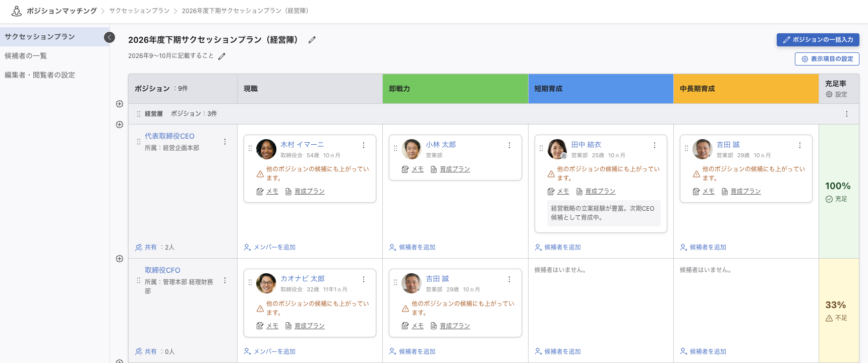The width and height of the screenshot is (868, 363).
Task: Open 代表取締役CEO position link
Action: click(169, 136)
